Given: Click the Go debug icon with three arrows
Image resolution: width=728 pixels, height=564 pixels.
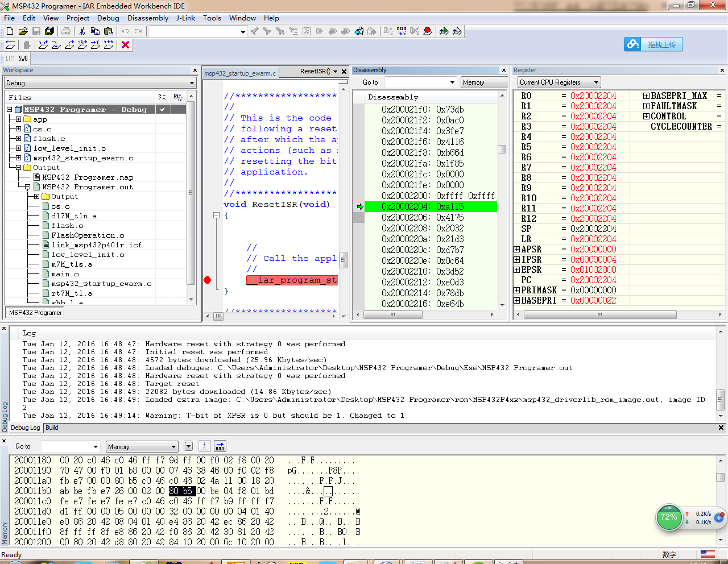Looking at the screenshot, I should pyautogui.click(x=109, y=45).
